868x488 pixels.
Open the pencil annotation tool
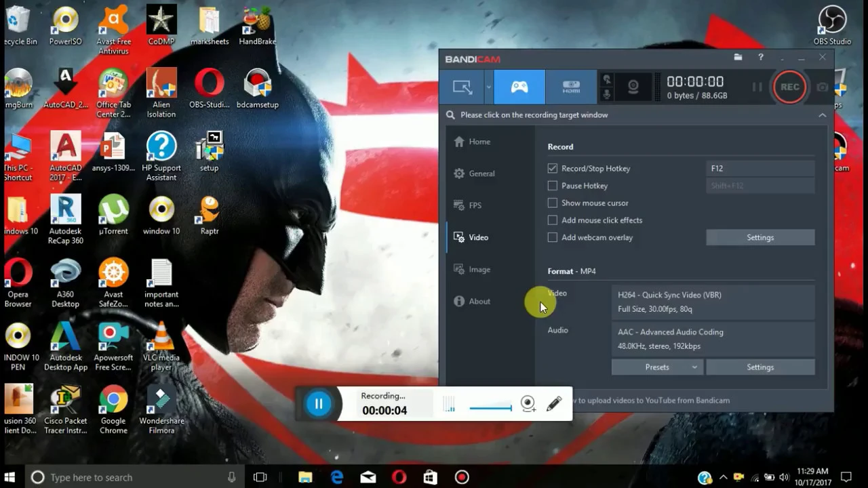(553, 404)
